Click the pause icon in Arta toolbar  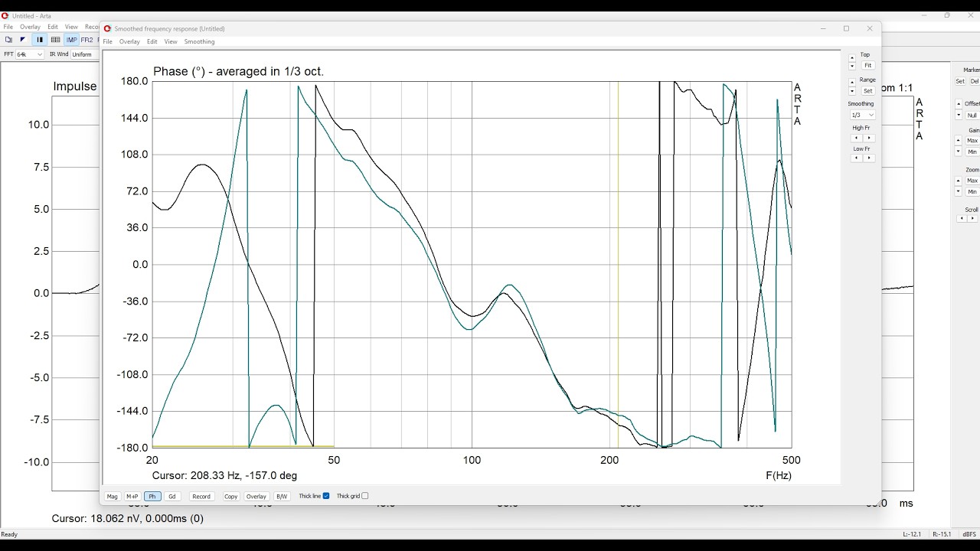click(x=40, y=40)
